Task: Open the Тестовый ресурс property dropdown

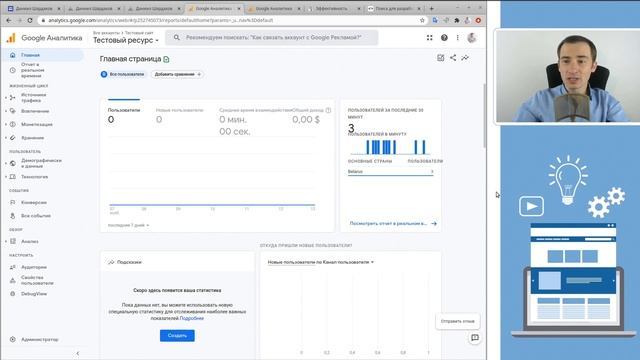Action: point(126,40)
